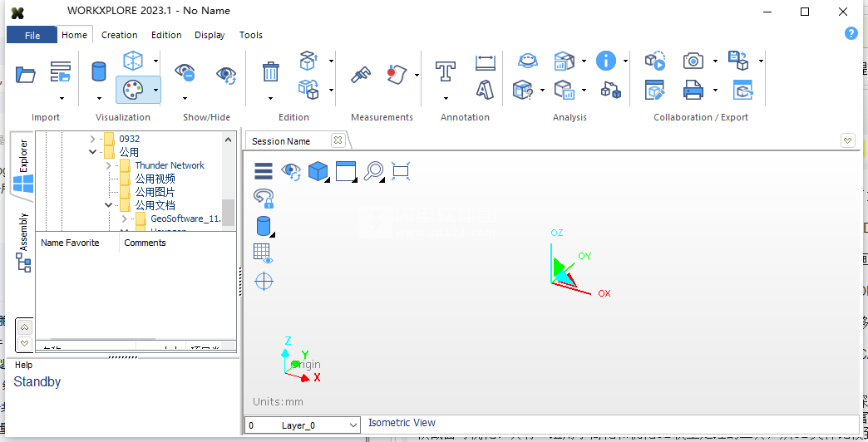Open dropdown next to wireframe cube icon

coord(155,61)
